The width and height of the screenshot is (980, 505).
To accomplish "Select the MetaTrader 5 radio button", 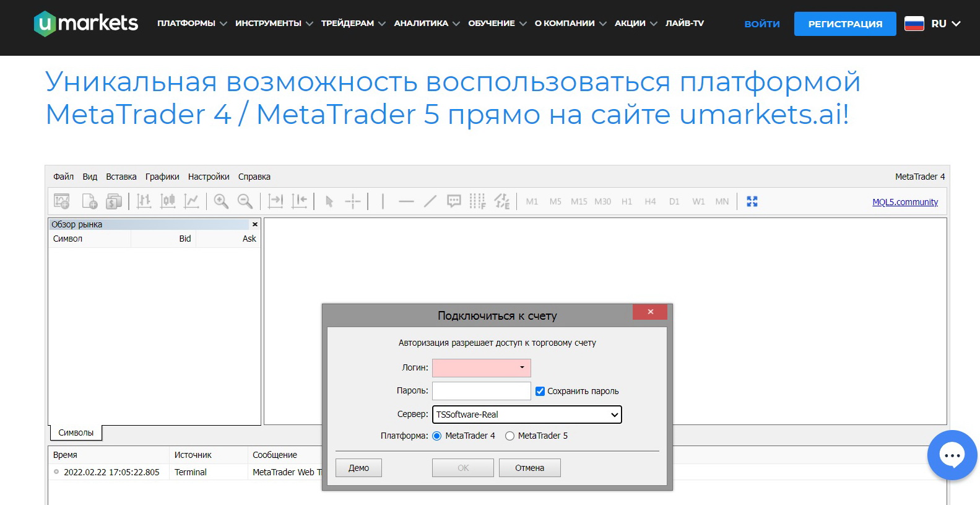I will point(510,436).
